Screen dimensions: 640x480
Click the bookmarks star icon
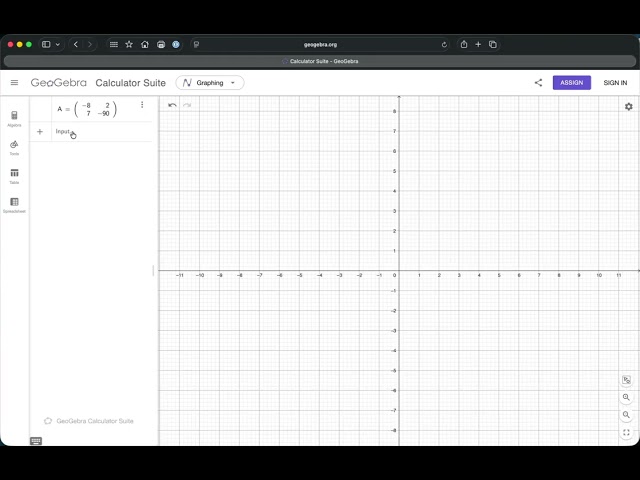[129, 44]
